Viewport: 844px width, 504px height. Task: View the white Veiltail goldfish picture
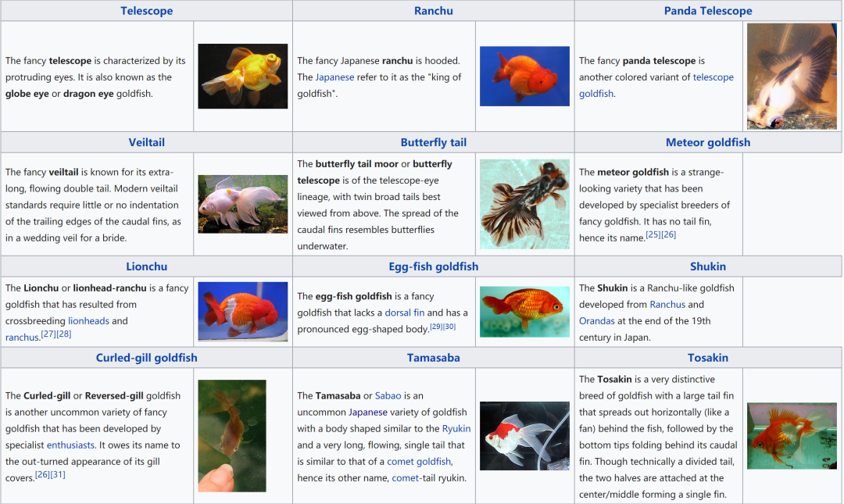coord(243,204)
